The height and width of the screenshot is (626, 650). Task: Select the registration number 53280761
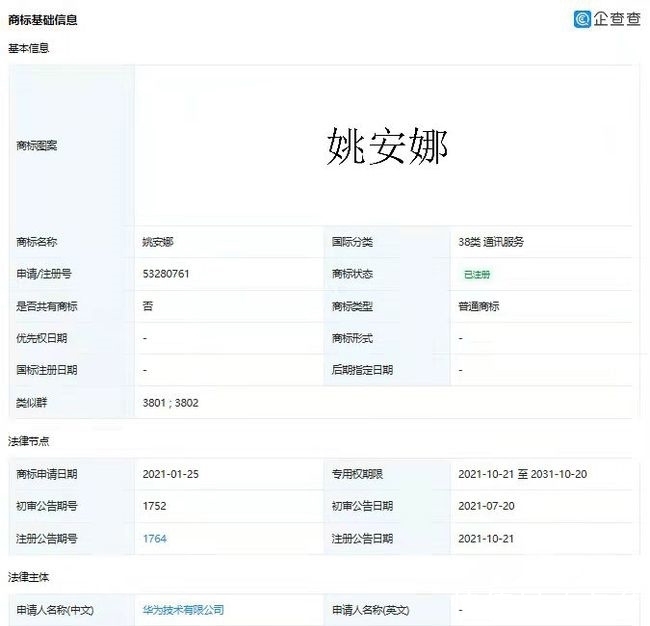coord(166,274)
